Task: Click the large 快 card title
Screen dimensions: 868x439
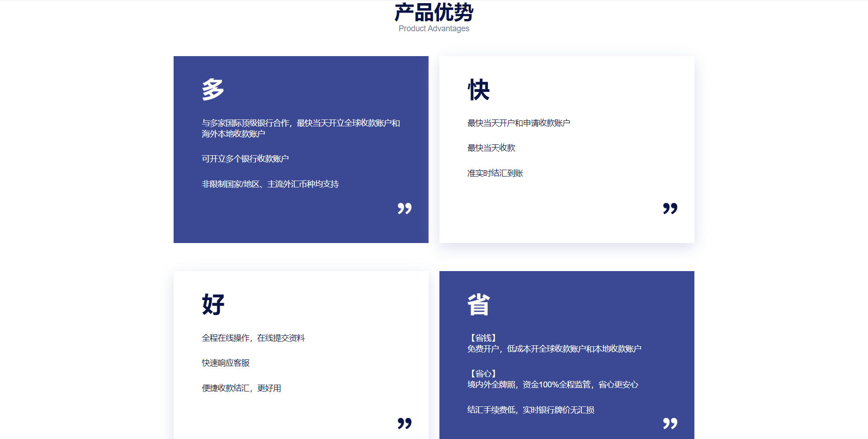Action: [479, 90]
